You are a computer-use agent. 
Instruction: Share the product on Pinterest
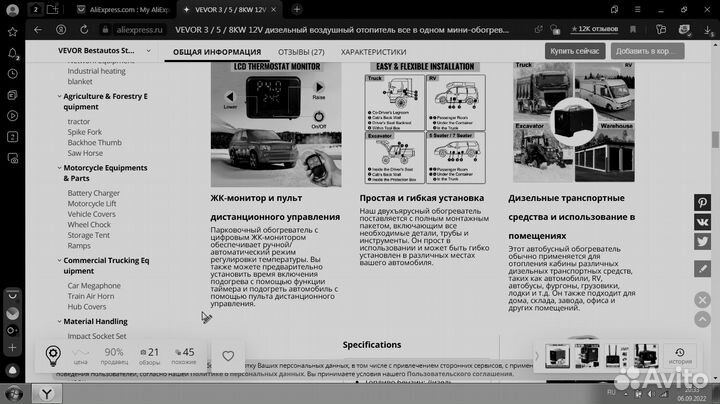click(703, 203)
